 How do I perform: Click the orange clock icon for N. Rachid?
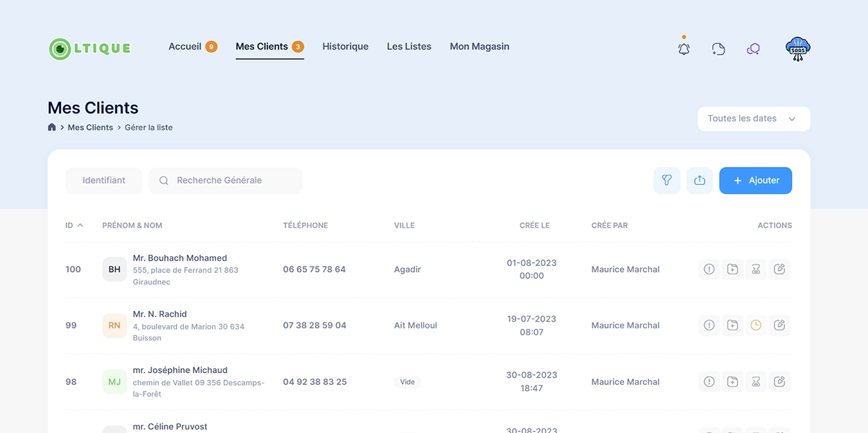tap(755, 325)
